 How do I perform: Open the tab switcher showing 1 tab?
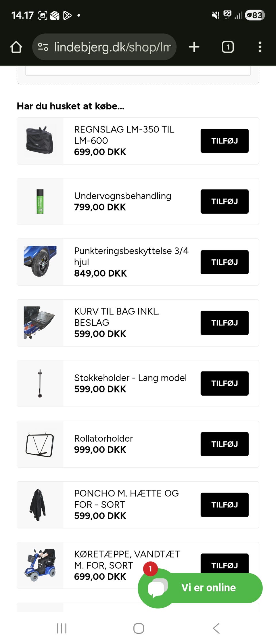click(x=228, y=47)
